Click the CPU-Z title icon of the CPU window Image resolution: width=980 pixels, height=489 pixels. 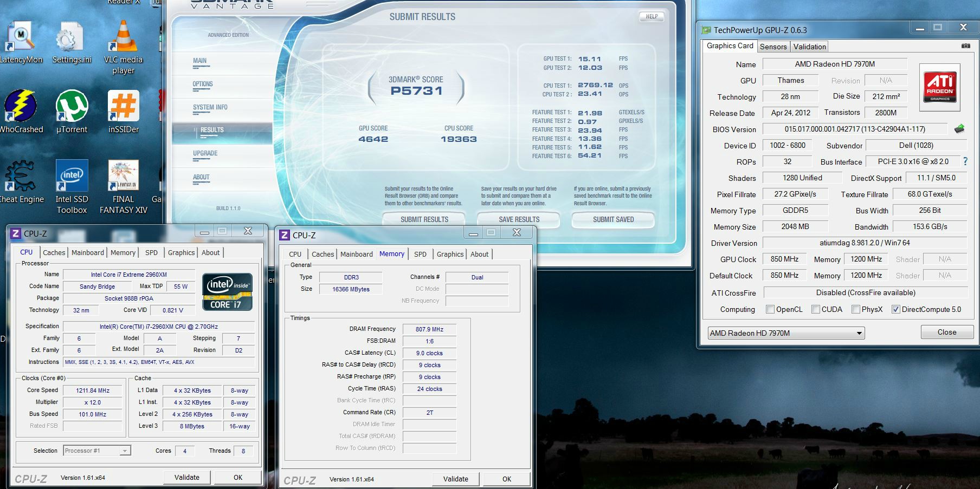click(16, 233)
